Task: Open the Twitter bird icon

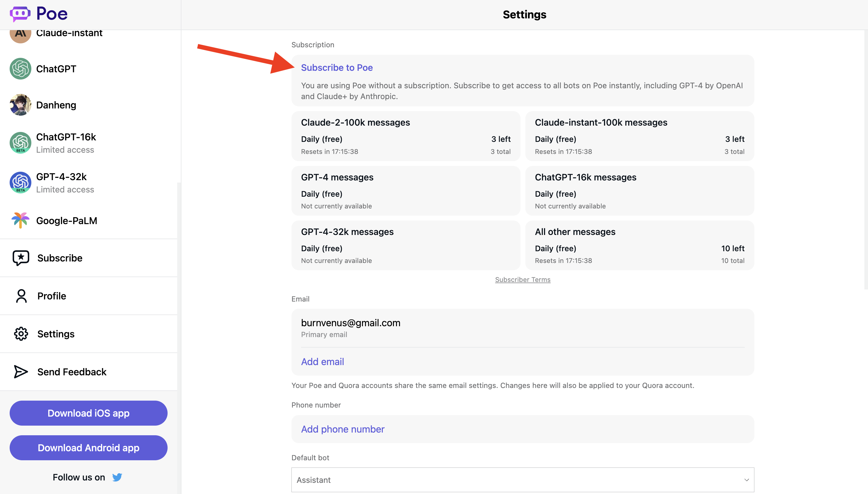Action: point(117,477)
